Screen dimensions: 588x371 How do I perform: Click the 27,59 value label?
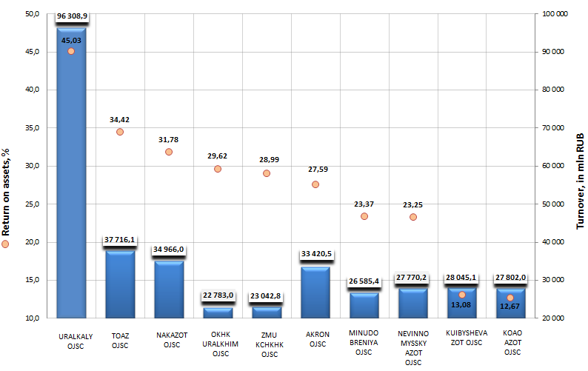[318, 170]
